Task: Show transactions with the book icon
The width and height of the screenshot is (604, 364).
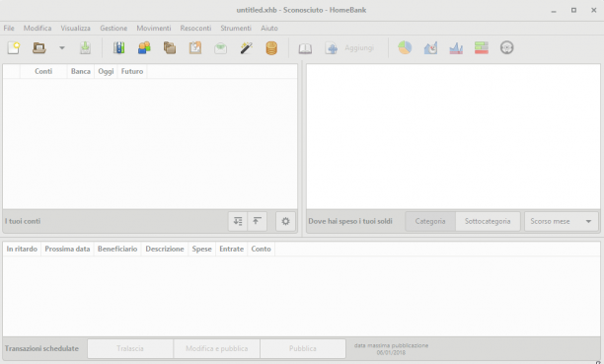Action: click(305, 48)
